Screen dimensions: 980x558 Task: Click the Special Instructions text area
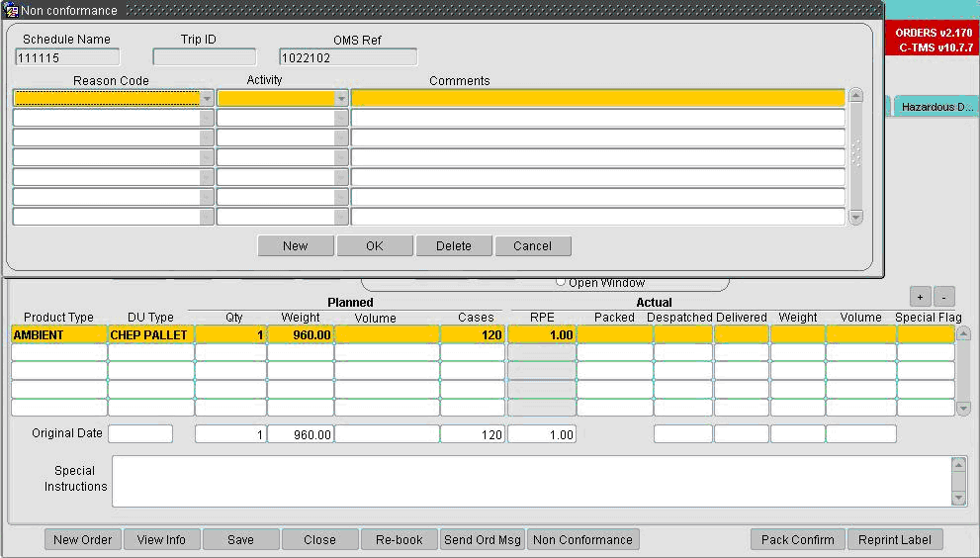tap(531, 481)
